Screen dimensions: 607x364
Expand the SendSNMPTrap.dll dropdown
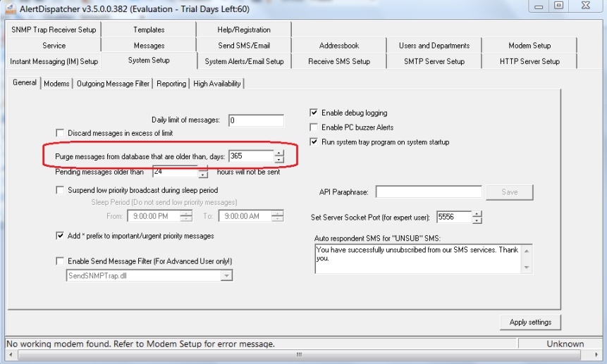(226, 276)
